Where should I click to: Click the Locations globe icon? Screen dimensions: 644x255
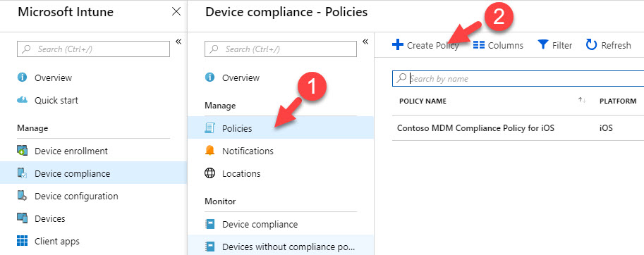pos(210,173)
